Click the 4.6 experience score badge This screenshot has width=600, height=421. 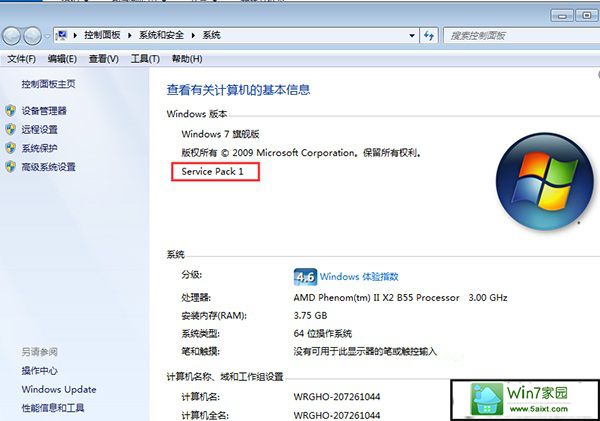(x=305, y=277)
